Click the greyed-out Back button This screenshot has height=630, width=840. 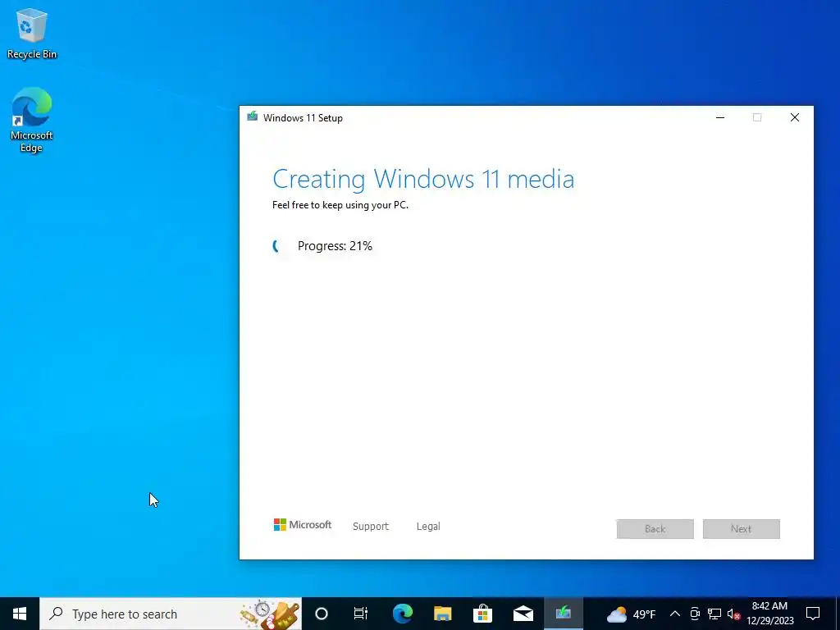pos(655,529)
